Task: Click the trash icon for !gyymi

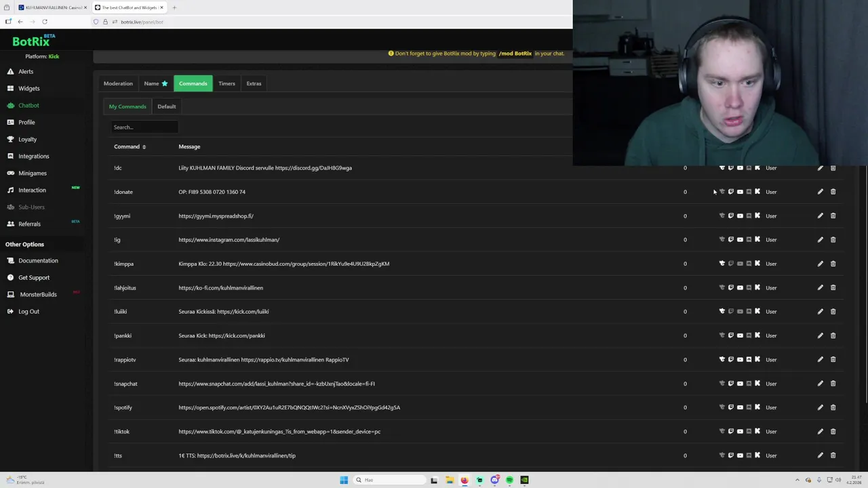Action: pyautogui.click(x=833, y=216)
